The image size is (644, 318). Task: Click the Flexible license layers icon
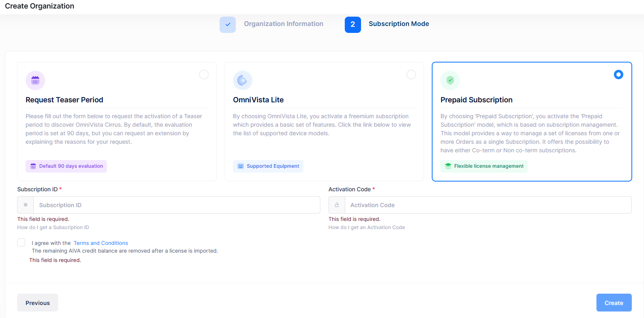pos(448,166)
